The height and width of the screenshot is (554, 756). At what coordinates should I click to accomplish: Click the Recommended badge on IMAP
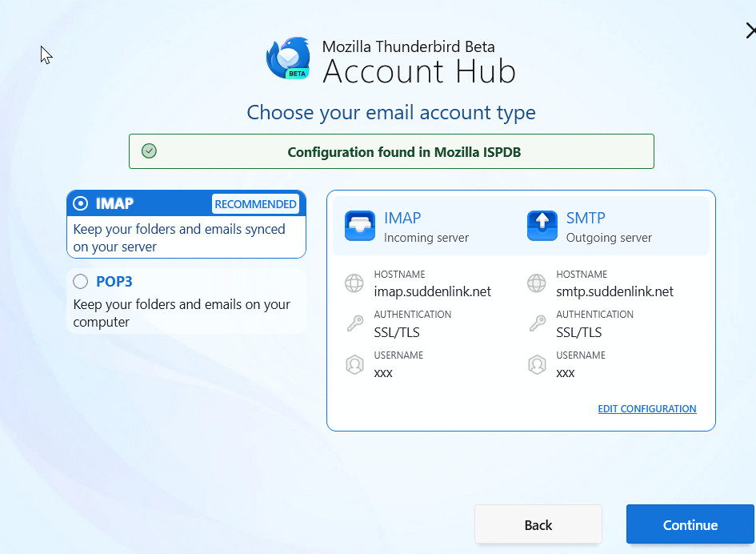255,204
